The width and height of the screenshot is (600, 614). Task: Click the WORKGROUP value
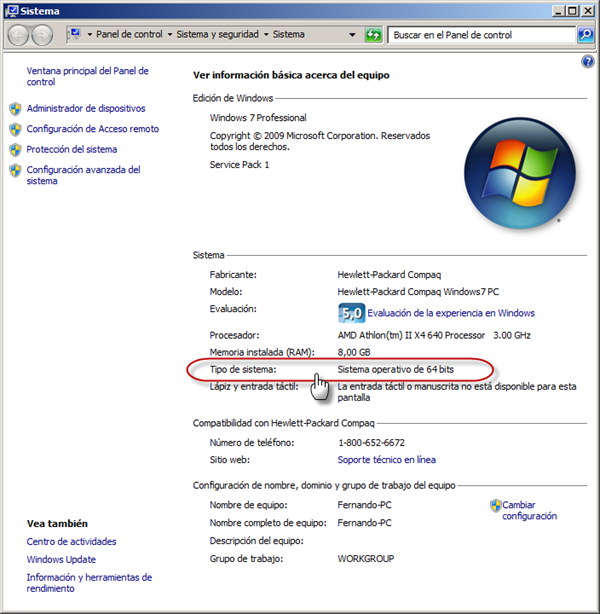click(366, 558)
